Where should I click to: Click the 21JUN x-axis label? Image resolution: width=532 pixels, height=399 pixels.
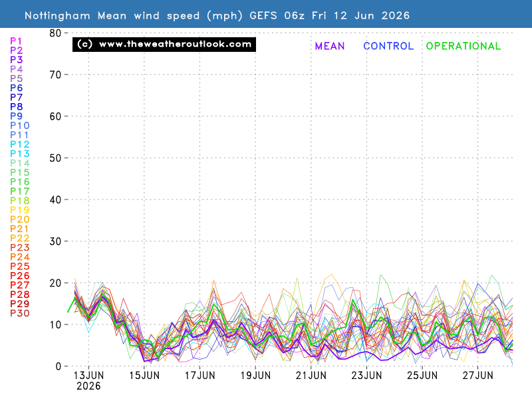coord(311,376)
